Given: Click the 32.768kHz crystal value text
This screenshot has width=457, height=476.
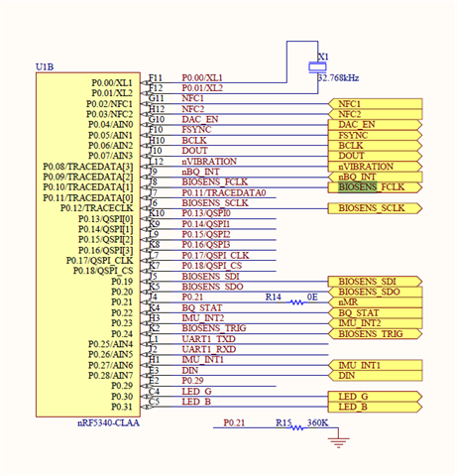Looking at the screenshot, I should click(x=338, y=78).
